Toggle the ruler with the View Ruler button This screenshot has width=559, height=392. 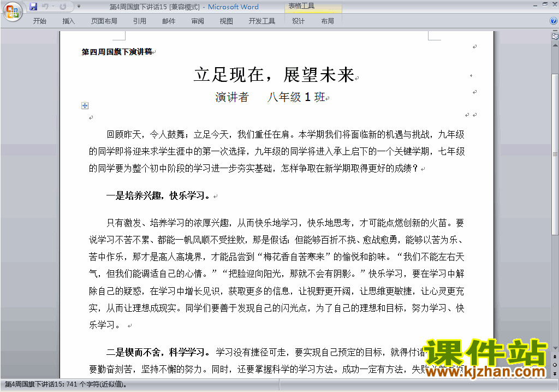pyautogui.click(x=555, y=36)
